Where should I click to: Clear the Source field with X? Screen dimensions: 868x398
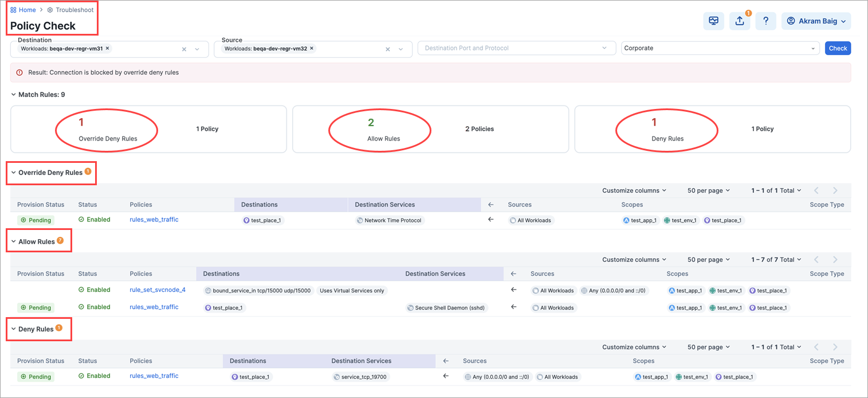click(388, 49)
